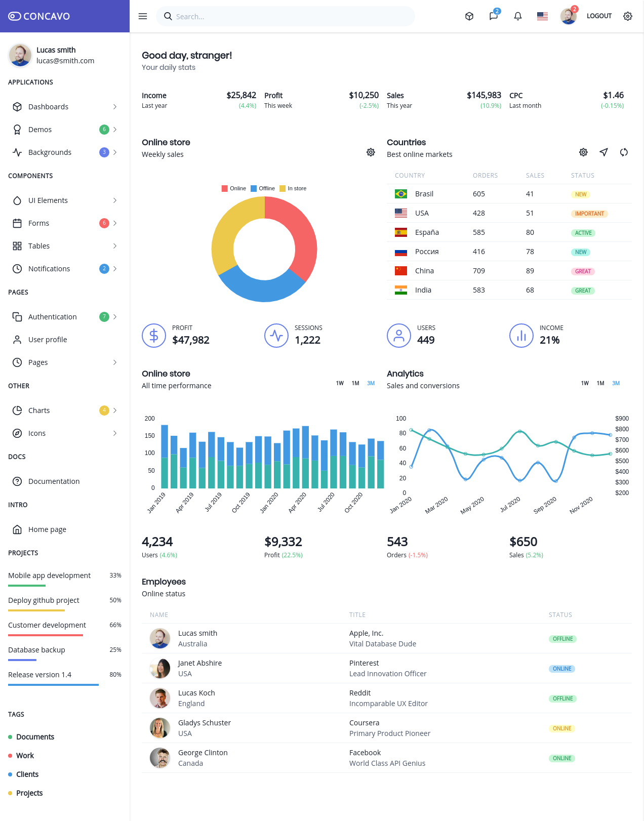Expand Pages chevron in sidebar
Screen dimensions: 644x821
click(115, 362)
